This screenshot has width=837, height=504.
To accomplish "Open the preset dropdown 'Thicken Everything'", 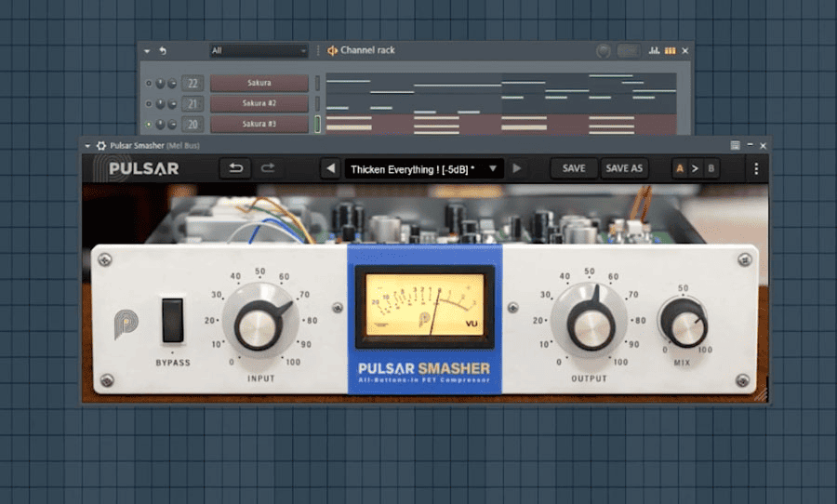I will (423, 169).
